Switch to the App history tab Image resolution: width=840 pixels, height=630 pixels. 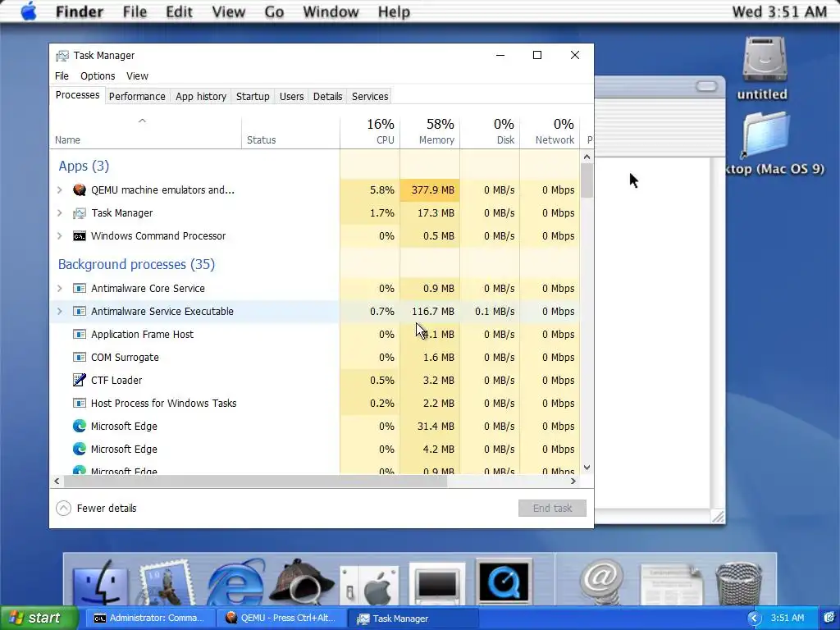click(201, 97)
